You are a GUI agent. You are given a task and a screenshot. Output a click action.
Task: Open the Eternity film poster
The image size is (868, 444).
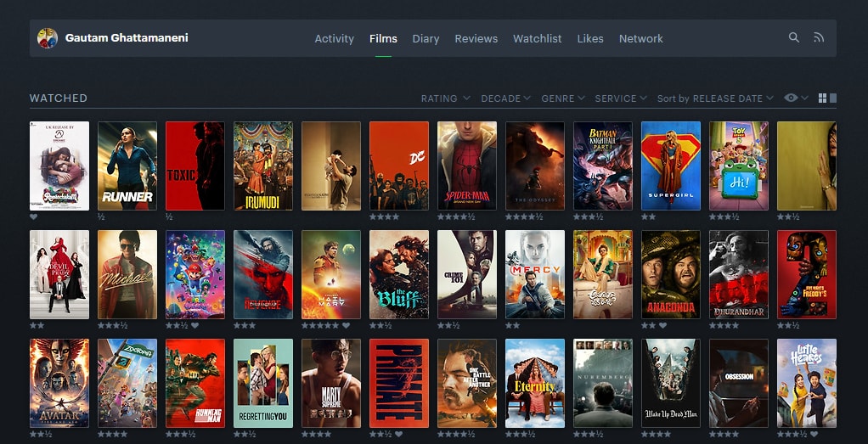coord(535,383)
